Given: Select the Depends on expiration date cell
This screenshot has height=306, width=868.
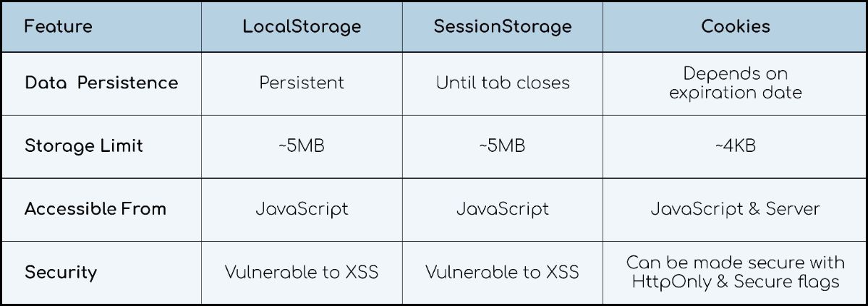Looking at the screenshot, I should (736, 82).
